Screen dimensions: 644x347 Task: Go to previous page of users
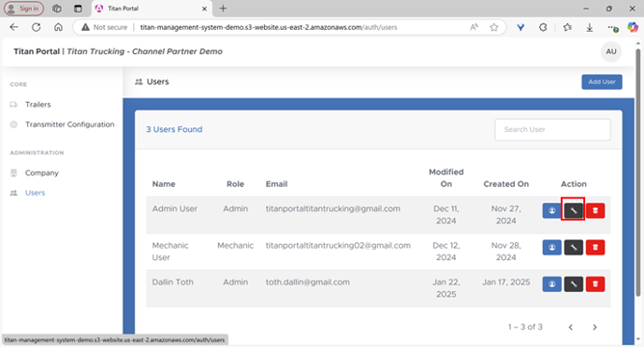(570, 327)
